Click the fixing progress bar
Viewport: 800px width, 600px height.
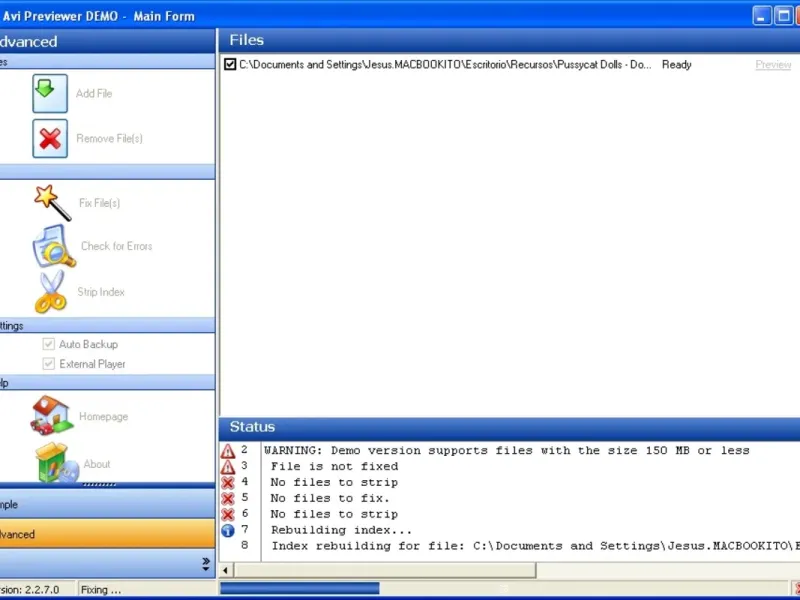(504, 588)
